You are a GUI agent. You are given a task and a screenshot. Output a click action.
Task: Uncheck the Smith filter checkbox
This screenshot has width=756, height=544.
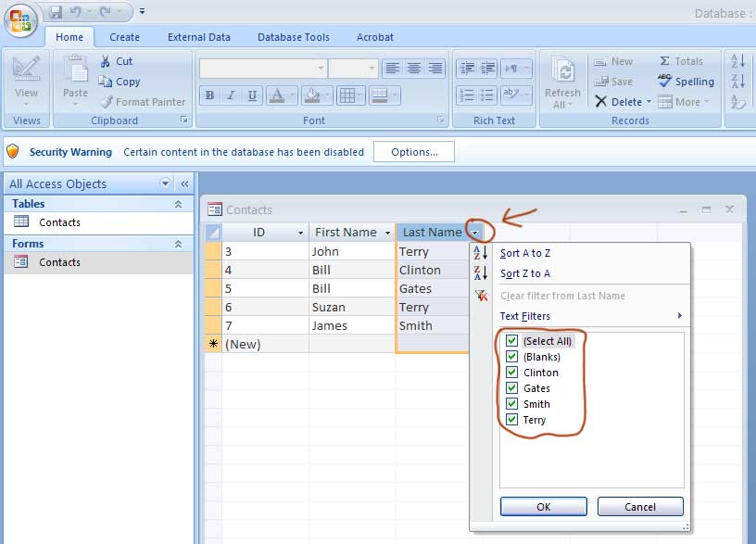pos(511,404)
